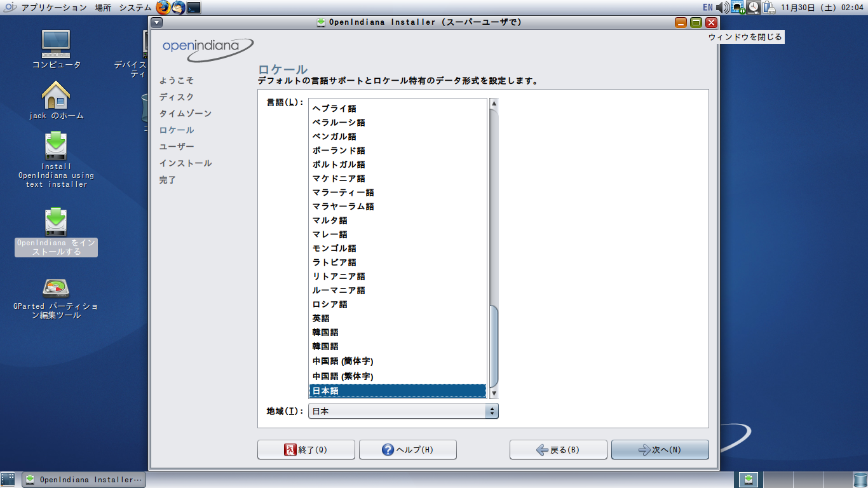The image size is (868, 488).
Task: Select GParted パーティション編集ツール desktop icon
Action: click(x=56, y=299)
